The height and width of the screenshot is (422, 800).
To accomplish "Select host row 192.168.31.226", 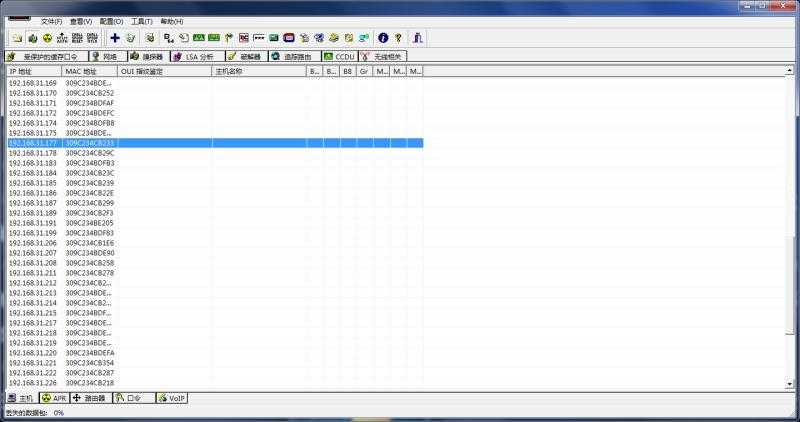I will pos(215,383).
